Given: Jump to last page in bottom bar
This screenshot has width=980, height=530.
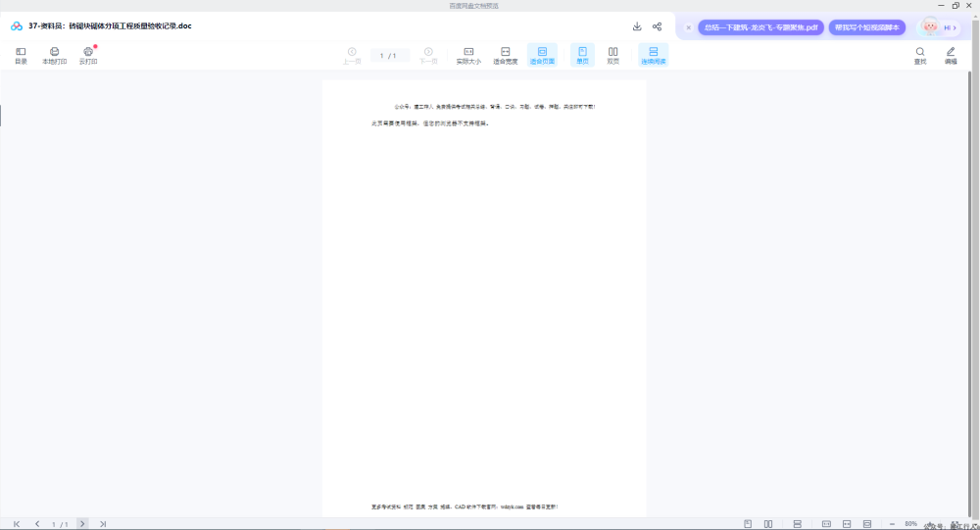Looking at the screenshot, I should (x=103, y=524).
